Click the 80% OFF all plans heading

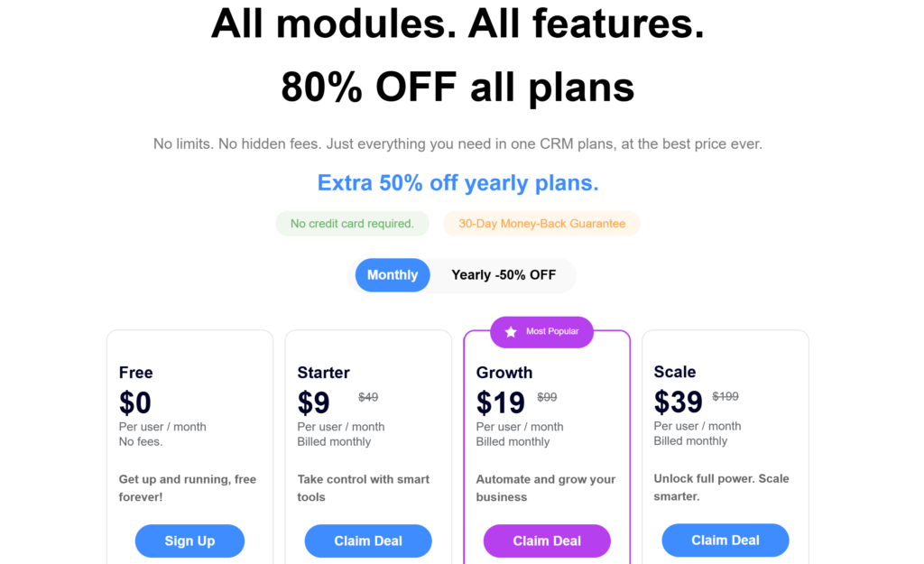click(x=457, y=88)
